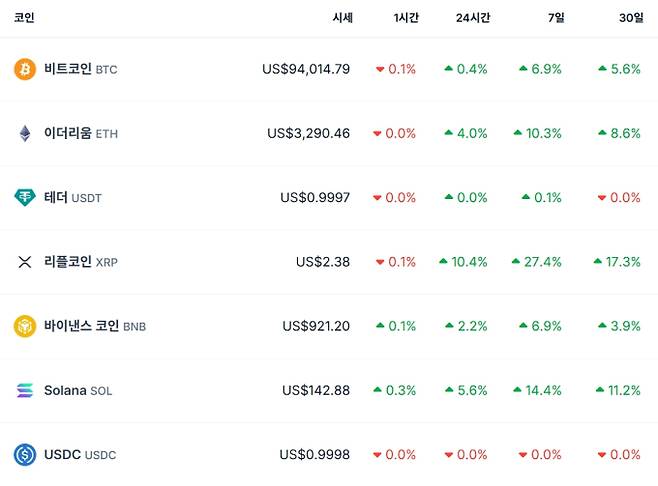Image resolution: width=658 pixels, height=486 pixels.
Task: Open the 이더리움 ETH coin link
Action: click(80, 133)
